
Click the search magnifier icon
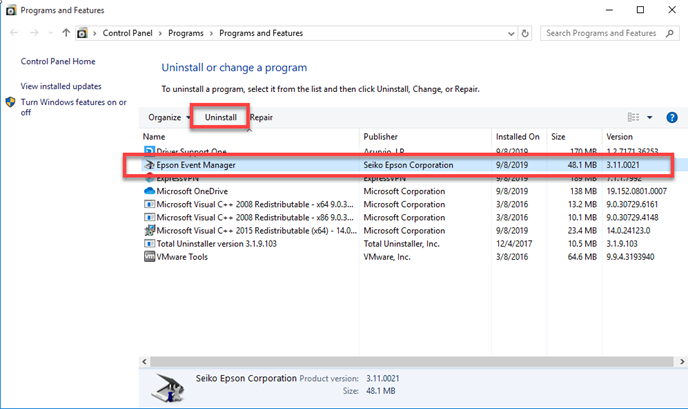[670, 33]
